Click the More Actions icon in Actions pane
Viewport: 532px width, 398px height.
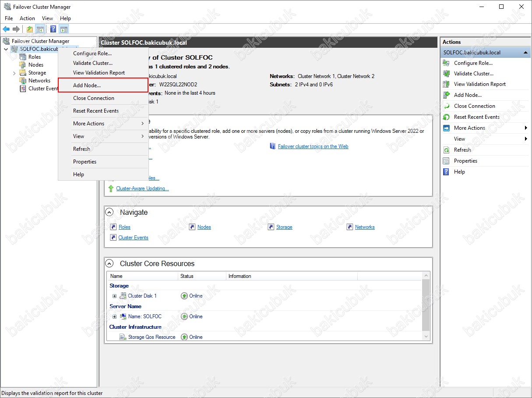pyautogui.click(x=446, y=128)
